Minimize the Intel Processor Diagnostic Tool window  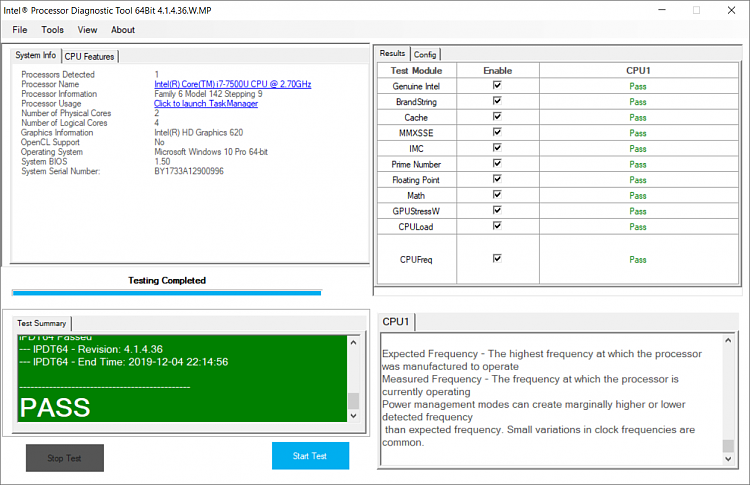[662, 10]
